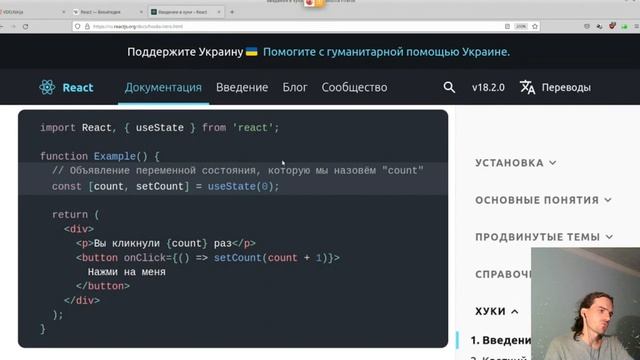Click the React home text link
This screenshot has width=640, height=360.
(x=78, y=87)
